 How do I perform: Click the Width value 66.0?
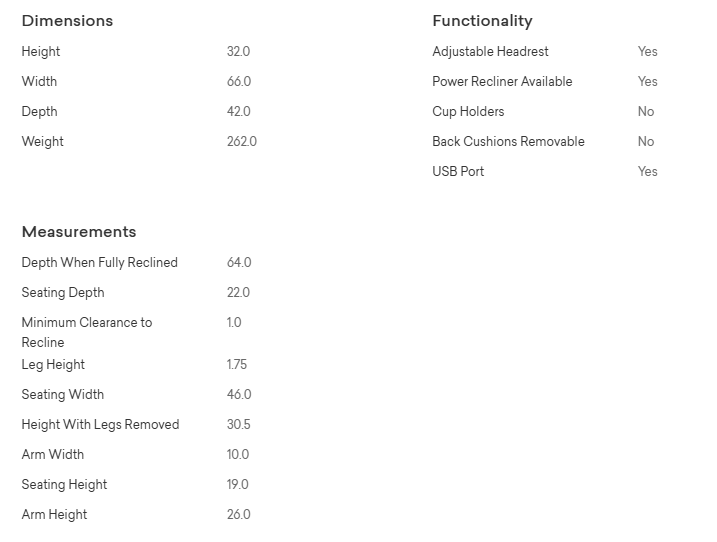click(239, 82)
